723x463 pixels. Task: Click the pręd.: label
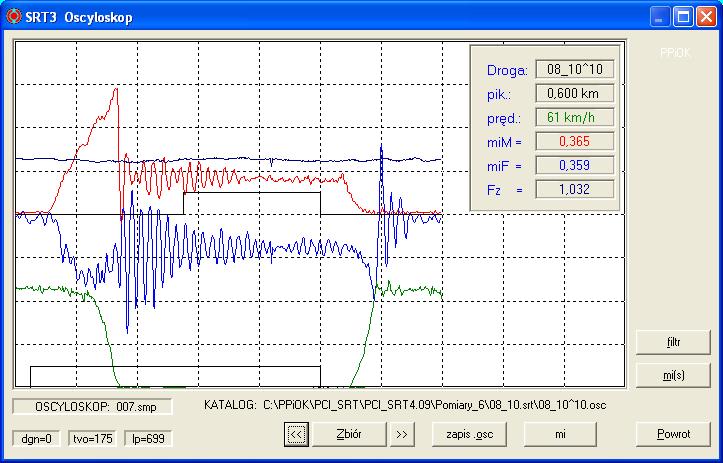(x=504, y=119)
